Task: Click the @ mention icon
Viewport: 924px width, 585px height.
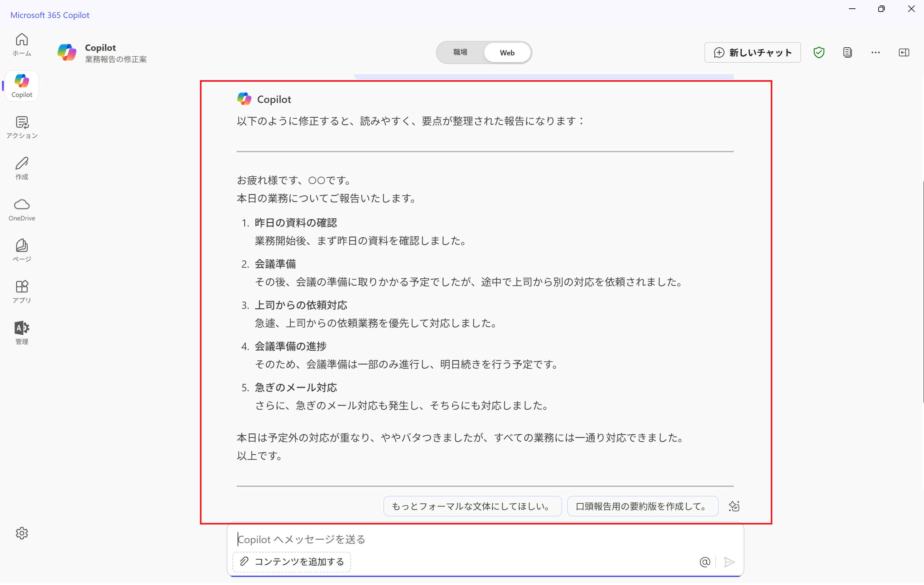Action: coord(705,562)
